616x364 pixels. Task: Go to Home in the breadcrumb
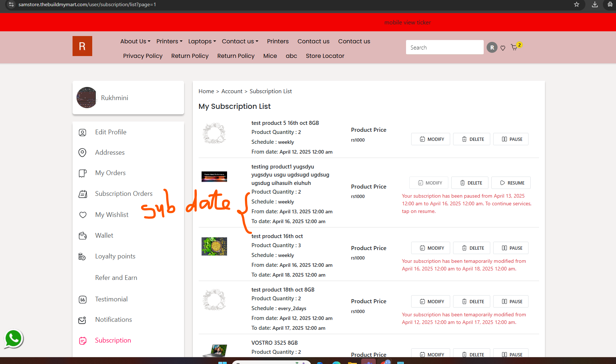[x=206, y=91]
